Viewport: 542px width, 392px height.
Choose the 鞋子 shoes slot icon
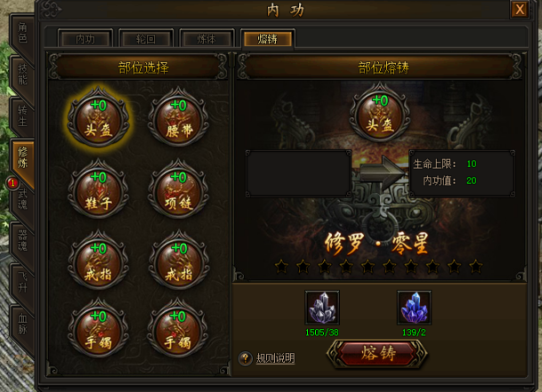[x=98, y=190]
